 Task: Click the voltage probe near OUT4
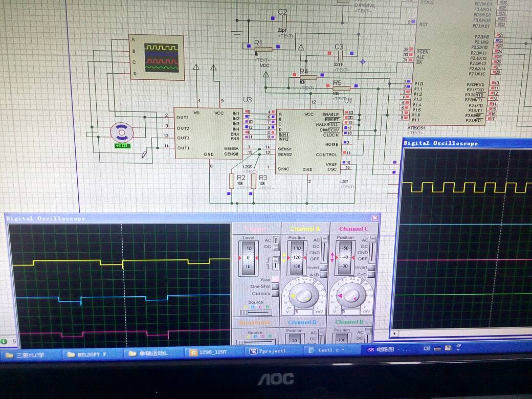pos(144,154)
